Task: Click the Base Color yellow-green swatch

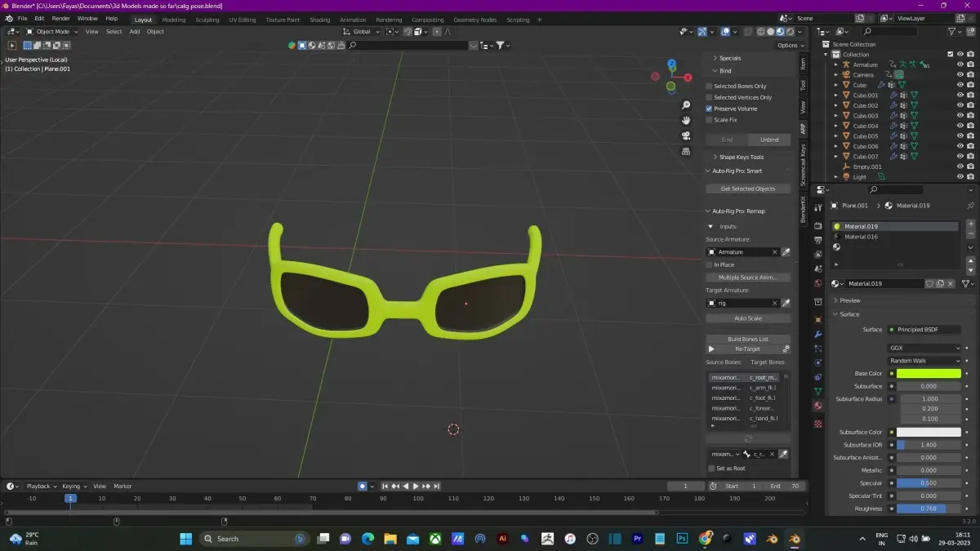Action: 929,374
